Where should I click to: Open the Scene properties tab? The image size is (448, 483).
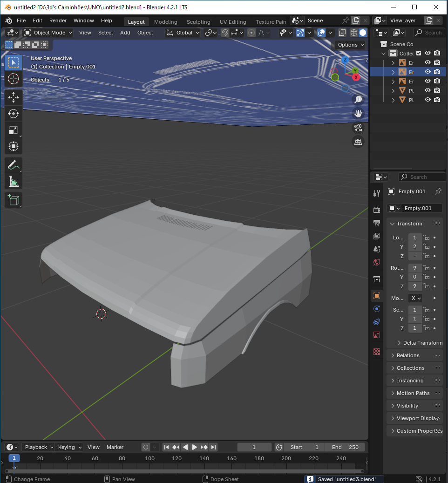coord(377,249)
